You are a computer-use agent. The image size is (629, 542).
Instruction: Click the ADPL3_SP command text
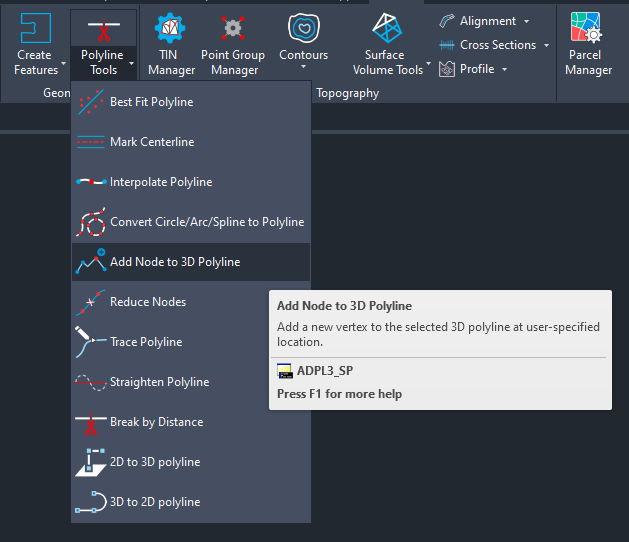[x=325, y=371]
